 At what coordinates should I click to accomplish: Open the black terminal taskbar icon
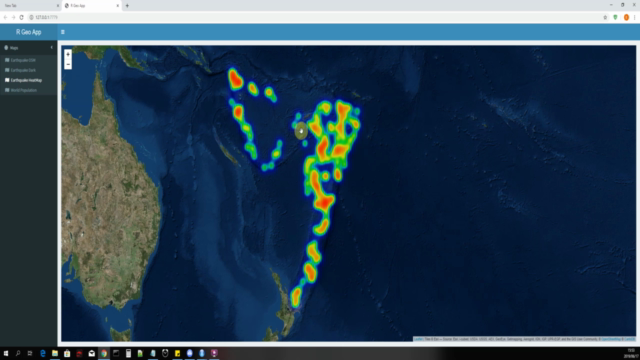pyautogui.click(x=116, y=353)
